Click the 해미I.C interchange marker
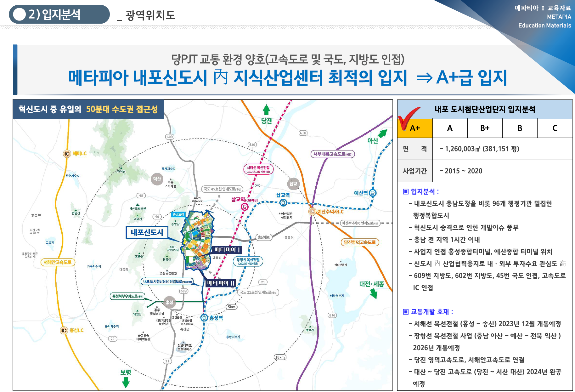Screen dimensions: 575x392 [x=67, y=154]
